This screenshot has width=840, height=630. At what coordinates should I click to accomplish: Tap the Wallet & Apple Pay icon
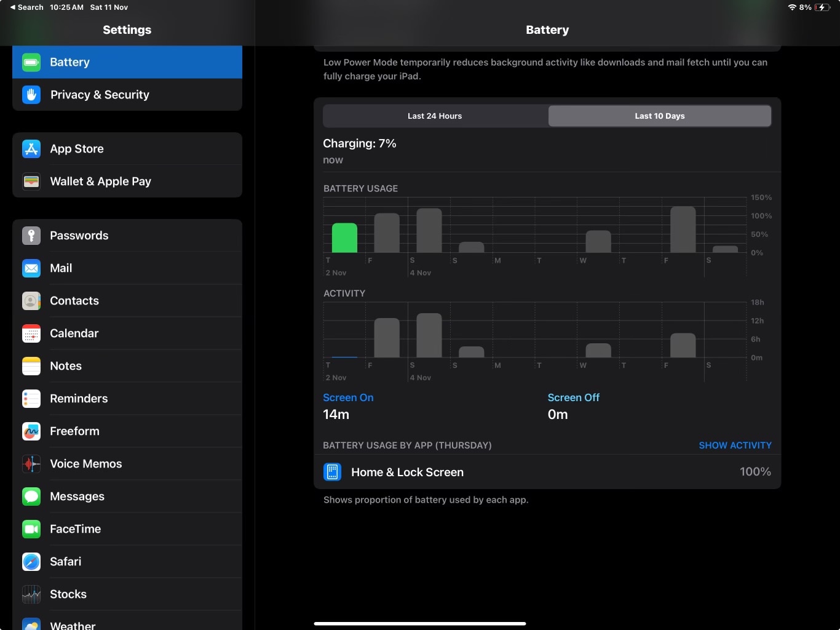[31, 181]
